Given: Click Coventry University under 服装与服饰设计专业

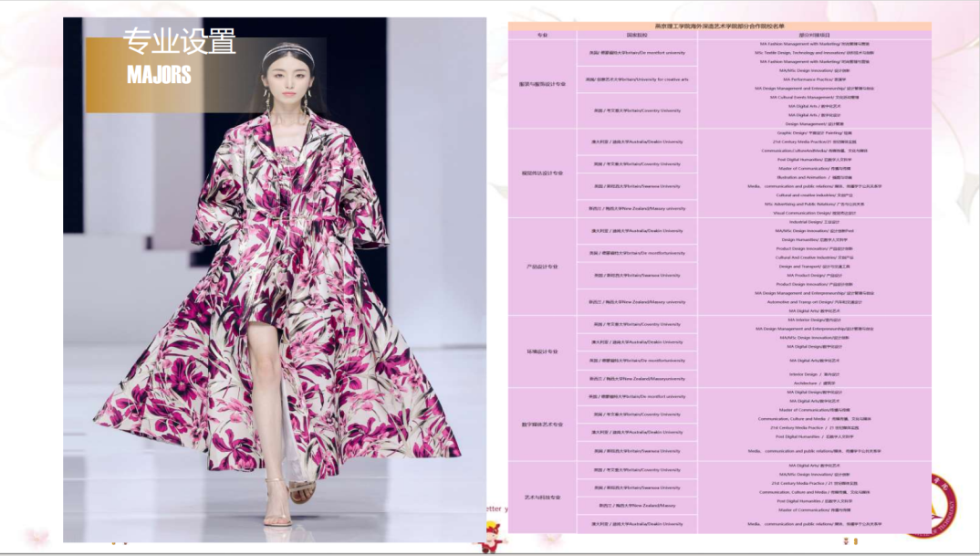Looking at the screenshot, I should click(x=637, y=110).
